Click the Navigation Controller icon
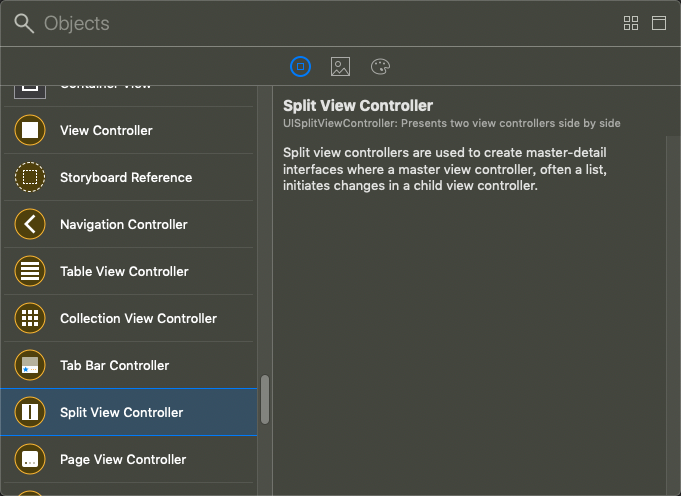This screenshot has height=496, width=681. tap(30, 224)
